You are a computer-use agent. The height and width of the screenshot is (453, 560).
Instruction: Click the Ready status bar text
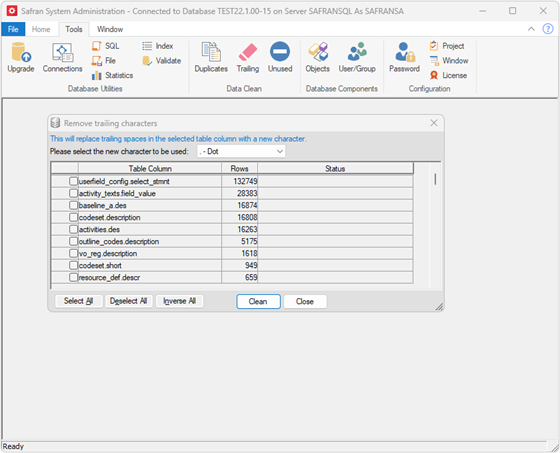pos(13,447)
